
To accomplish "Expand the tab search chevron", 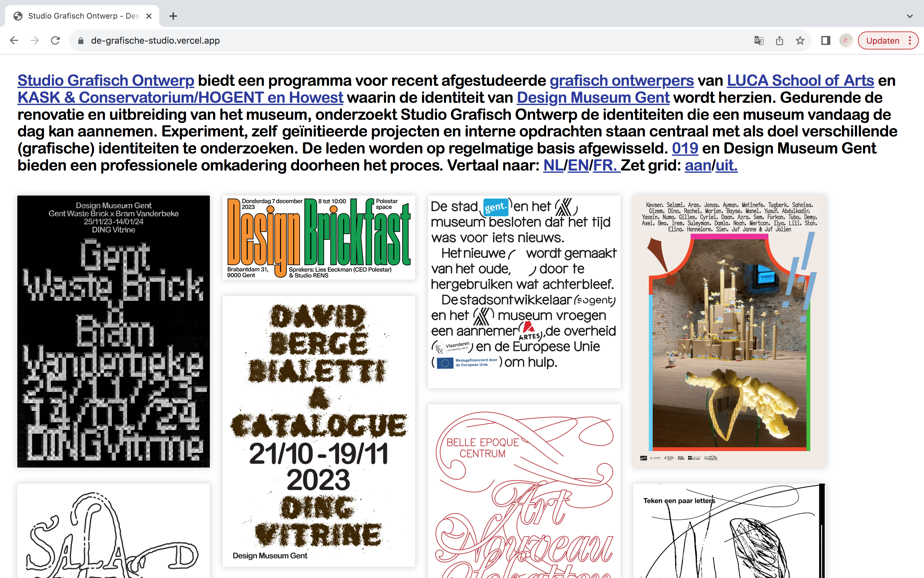I will pyautogui.click(x=910, y=16).
